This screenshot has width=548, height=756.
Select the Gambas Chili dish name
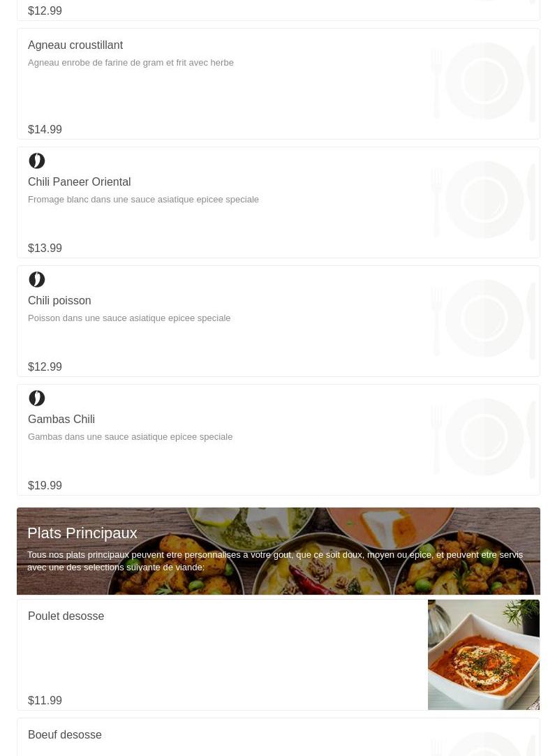[61, 419]
